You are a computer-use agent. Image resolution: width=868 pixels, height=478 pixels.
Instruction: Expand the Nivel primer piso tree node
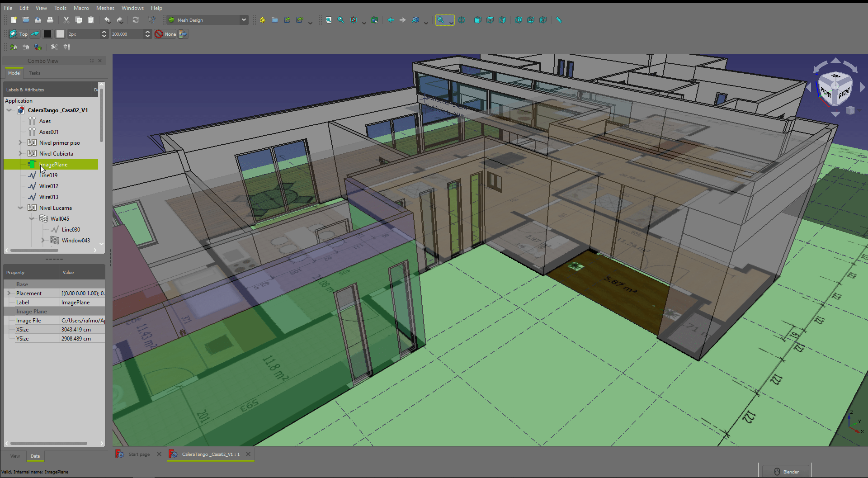[x=20, y=142]
